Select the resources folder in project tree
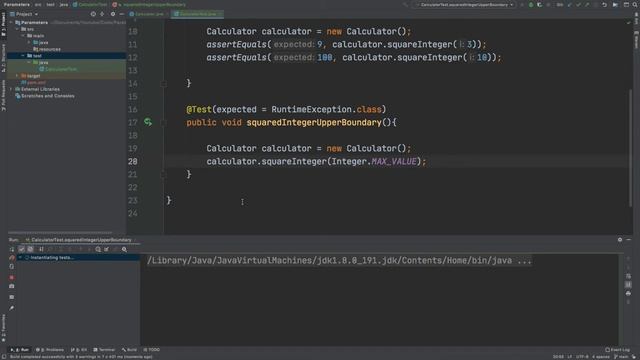The image size is (640, 360). point(47,49)
